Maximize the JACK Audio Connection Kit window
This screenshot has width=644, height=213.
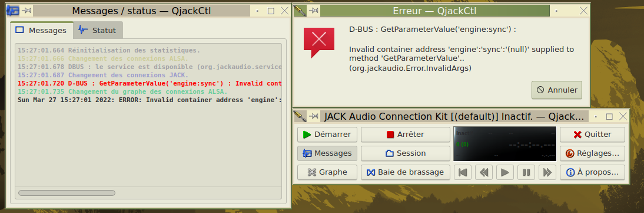point(609,117)
